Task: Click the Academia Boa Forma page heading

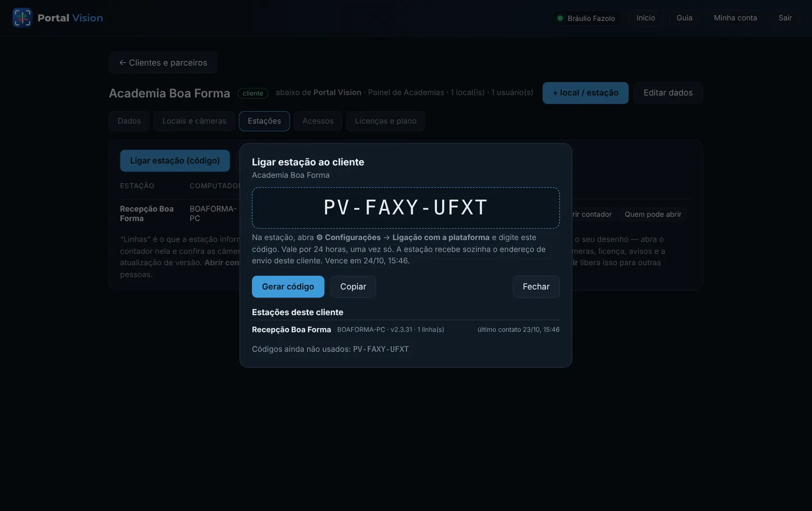Action: coord(170,93)
